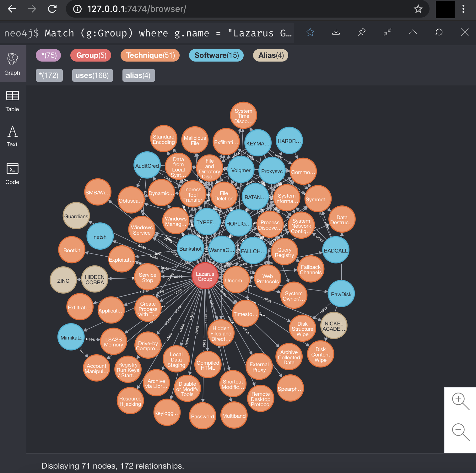Select the Proxysvc software node
This screenshot has width=476, height=473.
click(x=272, y=171)
